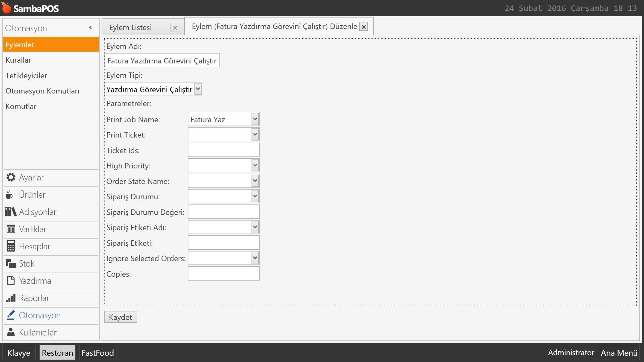
Task: Open the Eylem Tipi dropdown
Action: (x=198, y=89)
